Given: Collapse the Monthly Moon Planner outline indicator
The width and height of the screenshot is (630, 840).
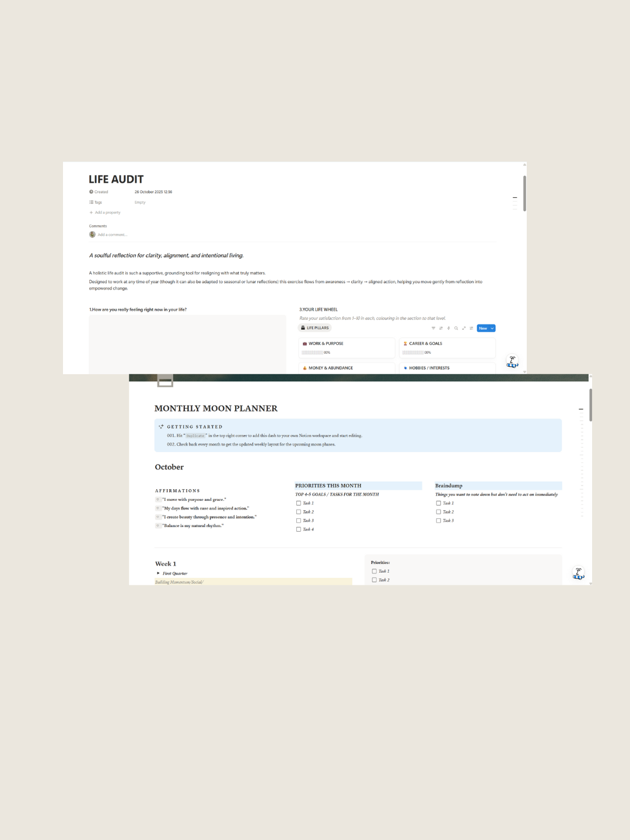Looking at the screenshot, I should (581, 409).
